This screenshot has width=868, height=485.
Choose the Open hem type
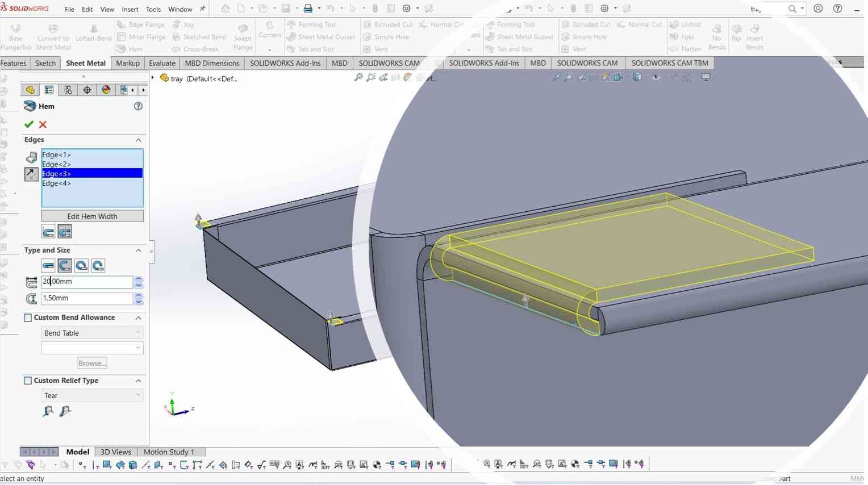click(65, 265)
